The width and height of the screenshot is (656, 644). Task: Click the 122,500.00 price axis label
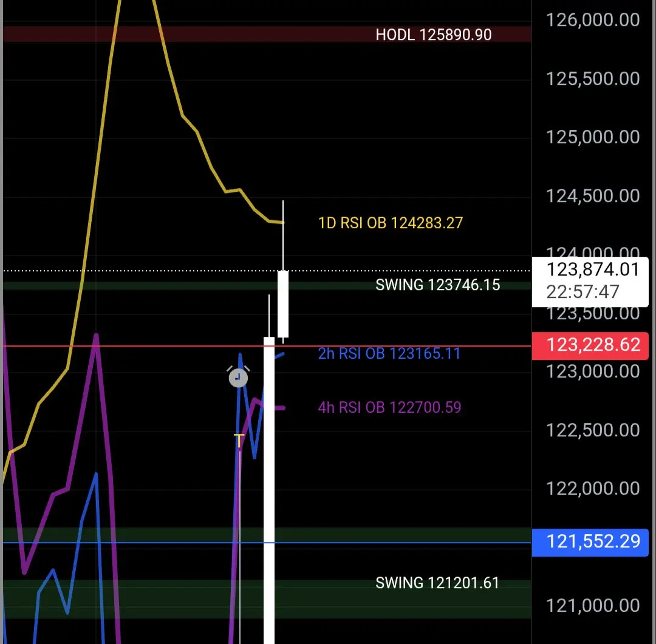pyautogui.click(x=593, y=430)
